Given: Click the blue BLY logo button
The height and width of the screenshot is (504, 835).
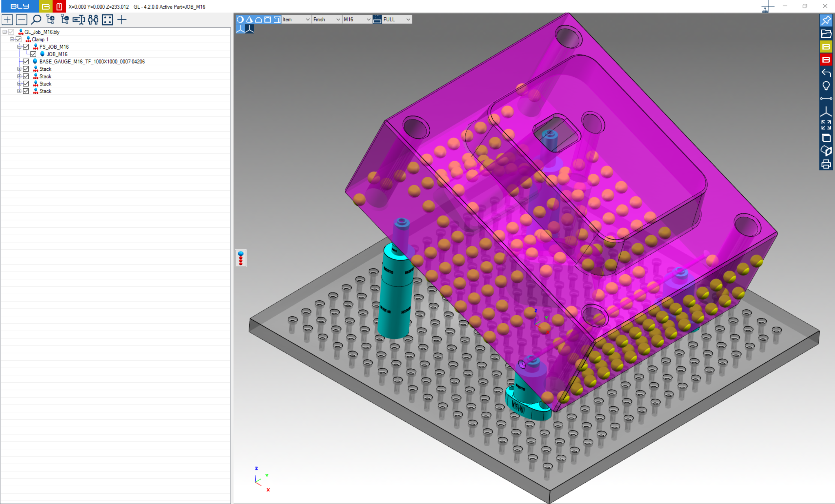Looking at the screenshot, I should 20,6.
